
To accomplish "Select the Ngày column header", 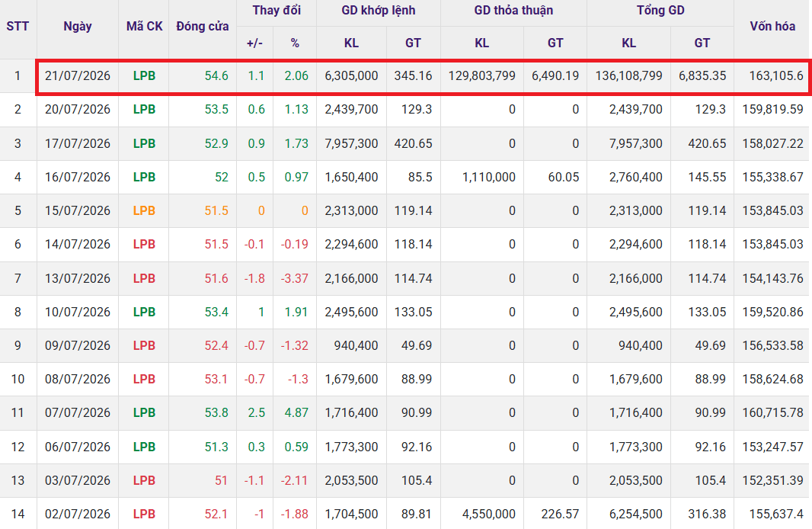I will click(x=78, y=27).
